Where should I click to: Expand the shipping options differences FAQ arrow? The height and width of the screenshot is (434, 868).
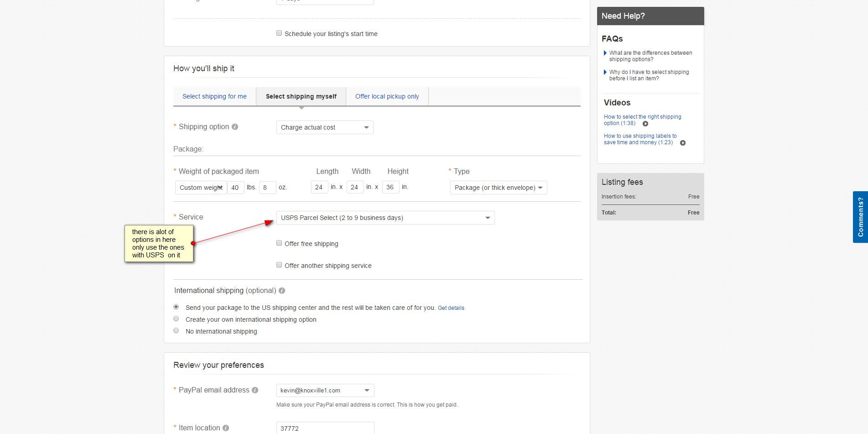605,53
